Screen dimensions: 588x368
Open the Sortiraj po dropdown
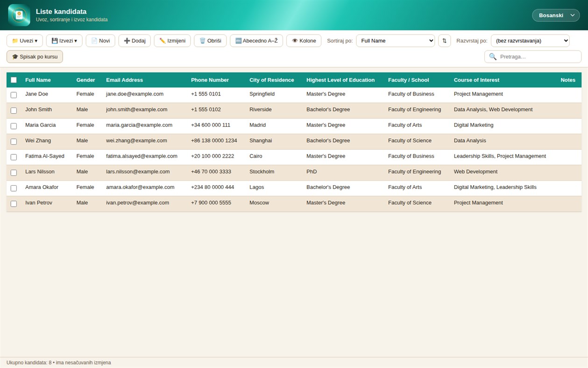(x=396, y=41)
